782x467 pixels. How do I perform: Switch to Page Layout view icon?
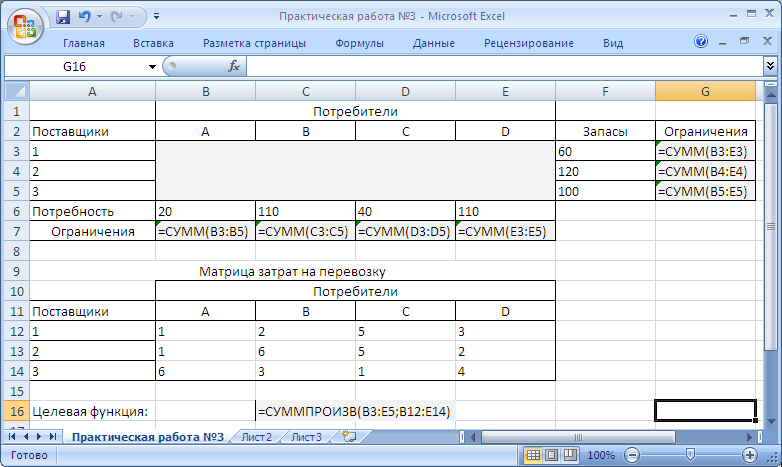[x=552, y=455]
